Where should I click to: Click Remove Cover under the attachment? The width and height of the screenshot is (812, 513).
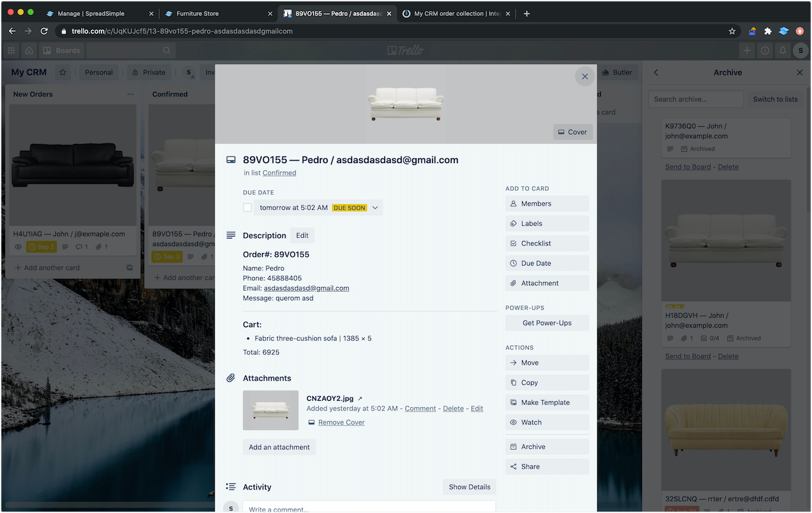click(341, 422)
